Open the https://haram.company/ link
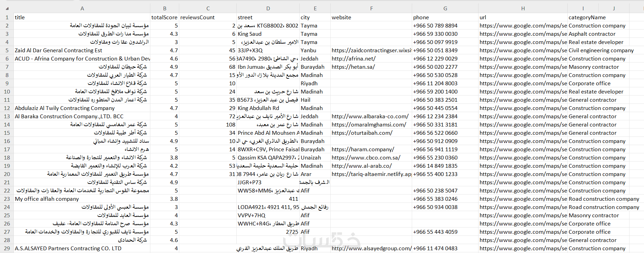This screenshot has width=644, height=253. [363, 149]
